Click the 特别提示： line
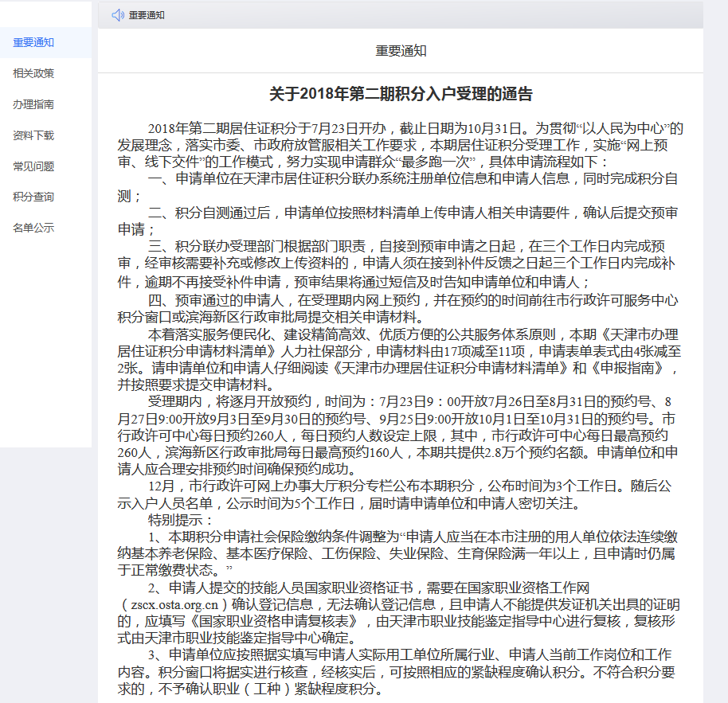 click(182, 520)
